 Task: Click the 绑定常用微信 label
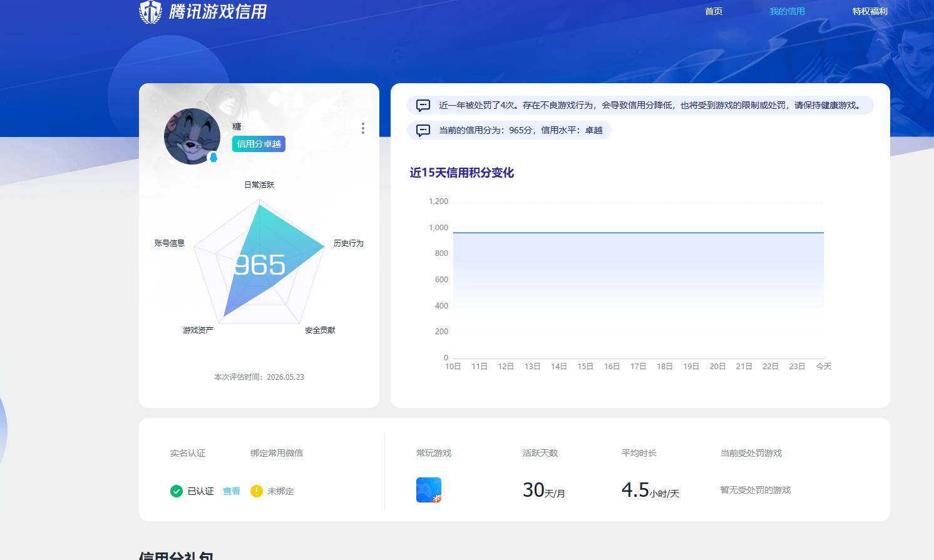[277, 453]
